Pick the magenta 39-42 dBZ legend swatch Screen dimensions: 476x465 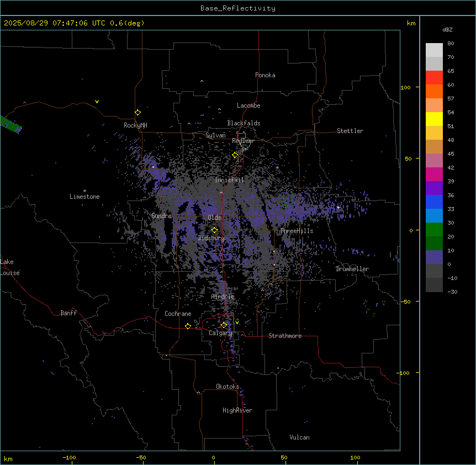point(434,174)
